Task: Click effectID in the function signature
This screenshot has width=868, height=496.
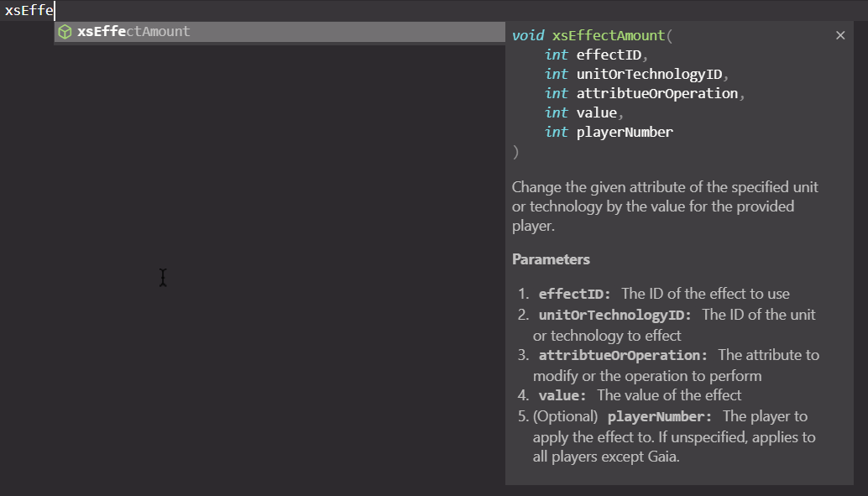Action: pos(609,55)
